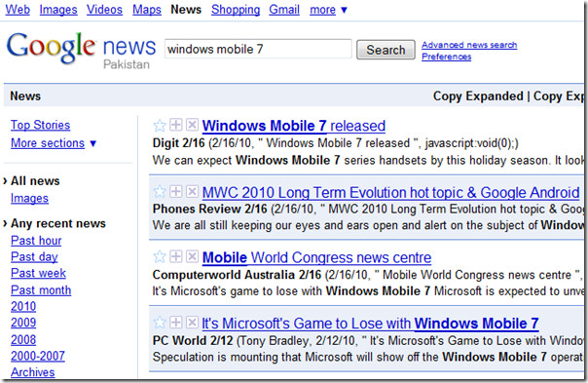Viewport: 588px width, 383px height.
Task: Open 'MWC 2010 Long Term Evolution hot topic' headline
Action: (390, 193)
